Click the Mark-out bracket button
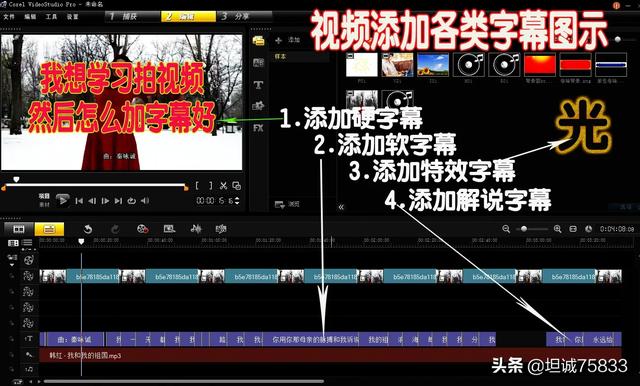This screenshot has height=386, width=640. (211, 186)
